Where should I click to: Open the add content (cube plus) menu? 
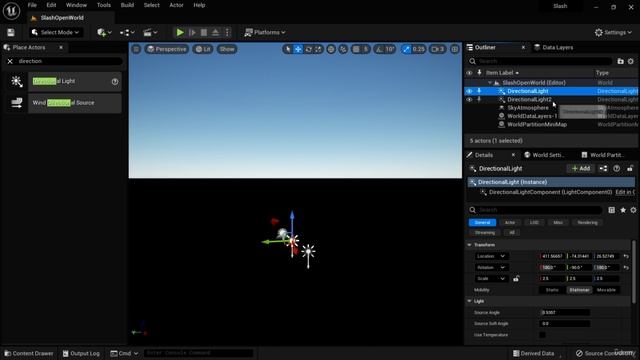tap(104, 32)
